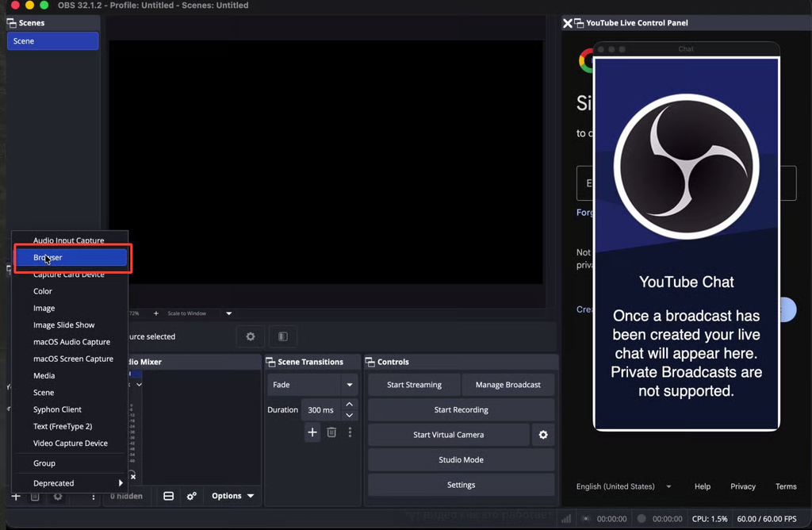Choose Text (FreeType 2) source
The width and height of the screenshot is (812, 530).
point(70,426)
